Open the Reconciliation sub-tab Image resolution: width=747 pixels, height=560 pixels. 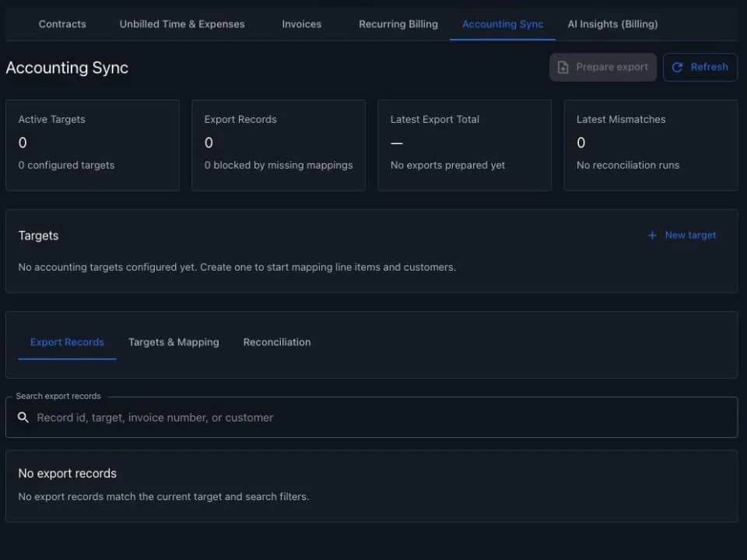point(277,342)
